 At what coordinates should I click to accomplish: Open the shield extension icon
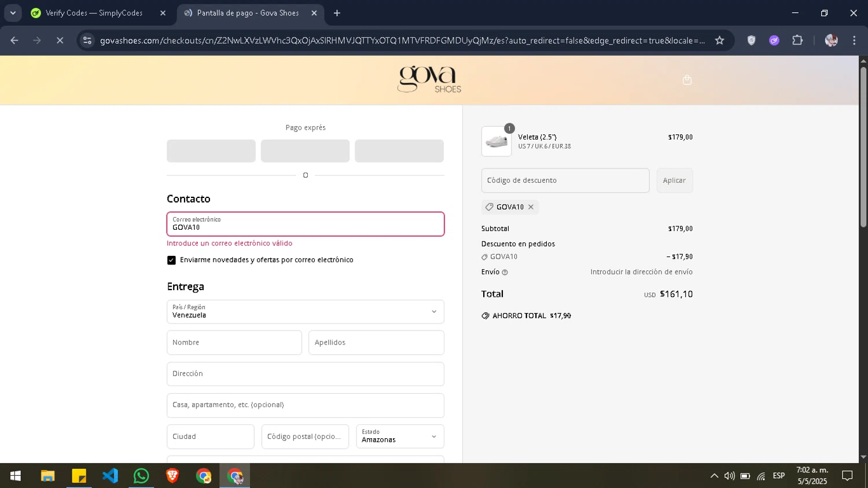point(751,41)
